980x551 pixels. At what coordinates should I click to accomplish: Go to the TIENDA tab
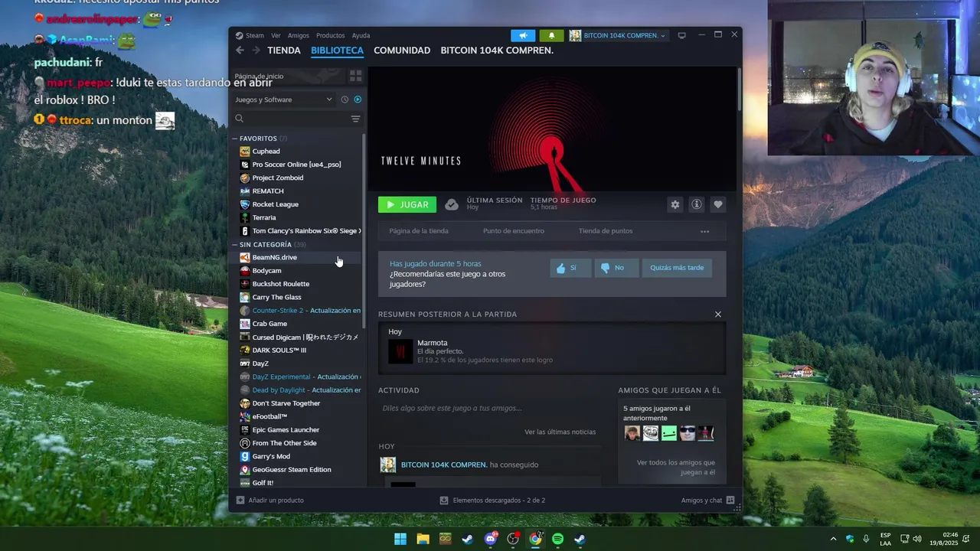tap(284, 51)
